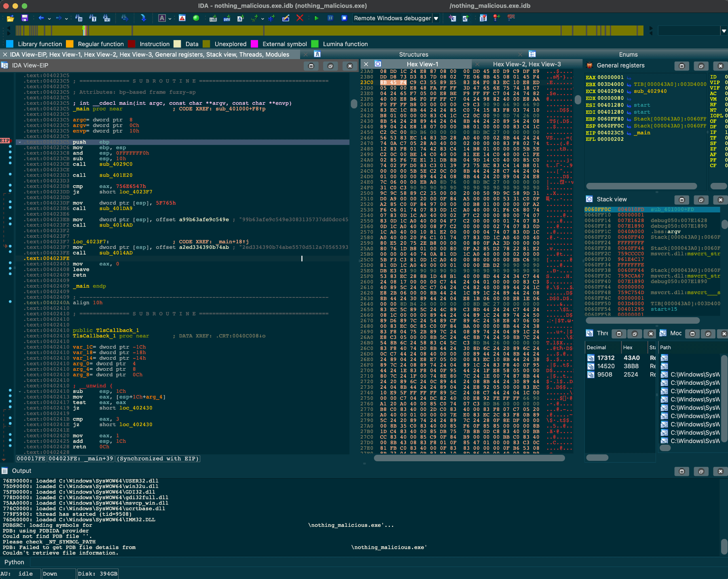Pause the process with the pause icon

330,18
